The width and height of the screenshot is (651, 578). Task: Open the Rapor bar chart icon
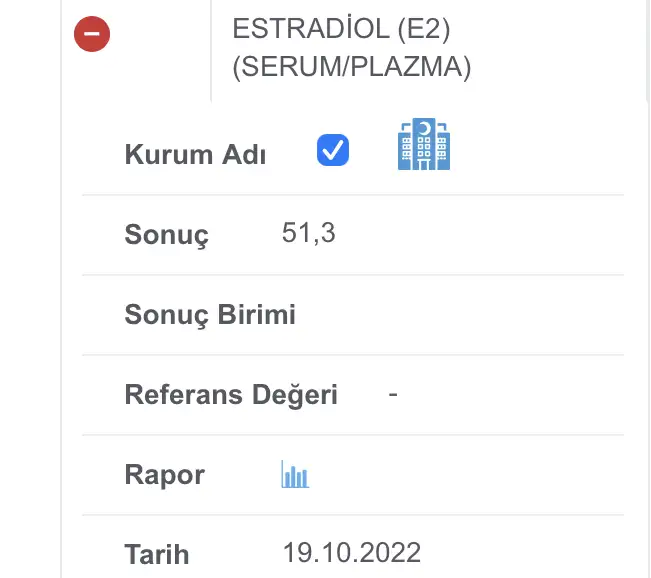tap(295, 474)
